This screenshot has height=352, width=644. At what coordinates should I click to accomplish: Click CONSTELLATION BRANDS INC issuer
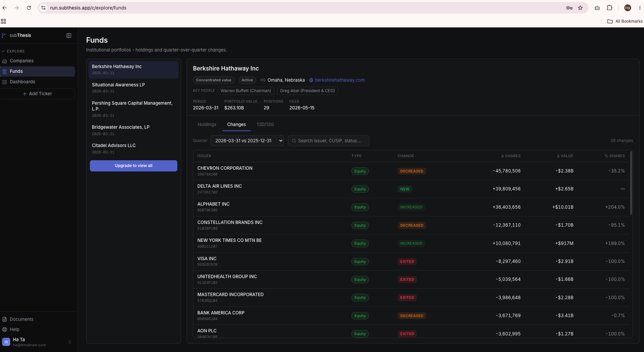pos(230,223)
